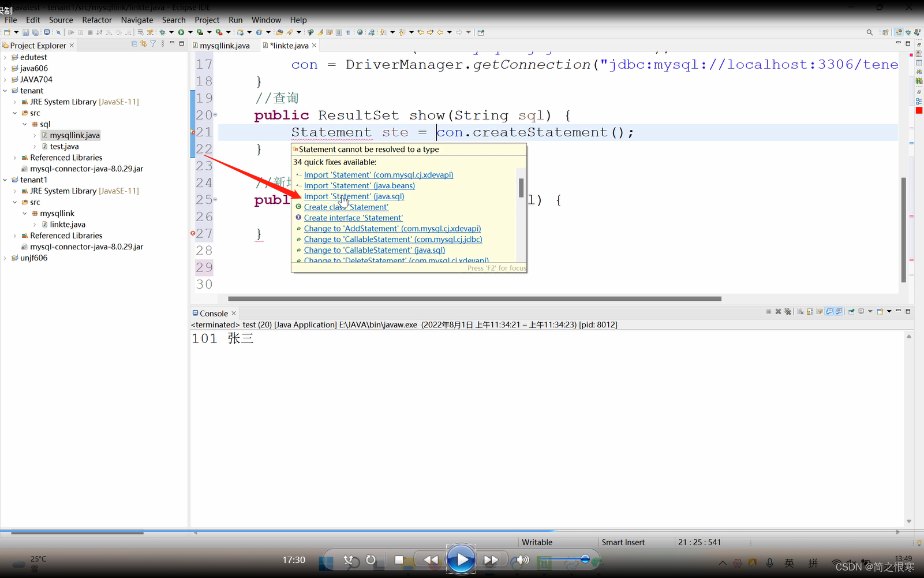Toggle the fold marker on line 25
The width and height of the screenshot is (924, 578).
pyautogui.click(x=215, y=199)
